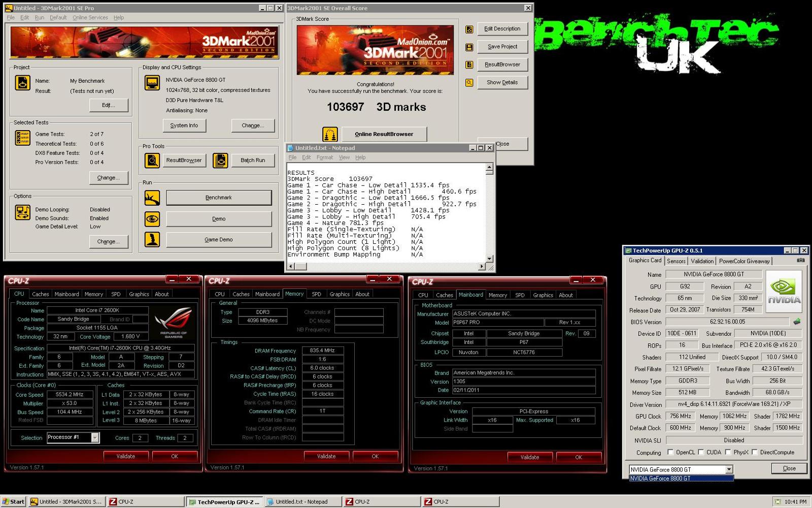Open the Run menu in 3DMark

tap(39, 17)
